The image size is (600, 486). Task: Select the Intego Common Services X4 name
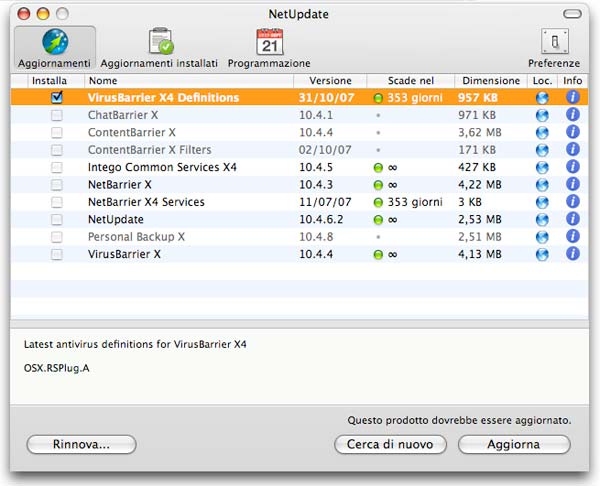[162, 167]
